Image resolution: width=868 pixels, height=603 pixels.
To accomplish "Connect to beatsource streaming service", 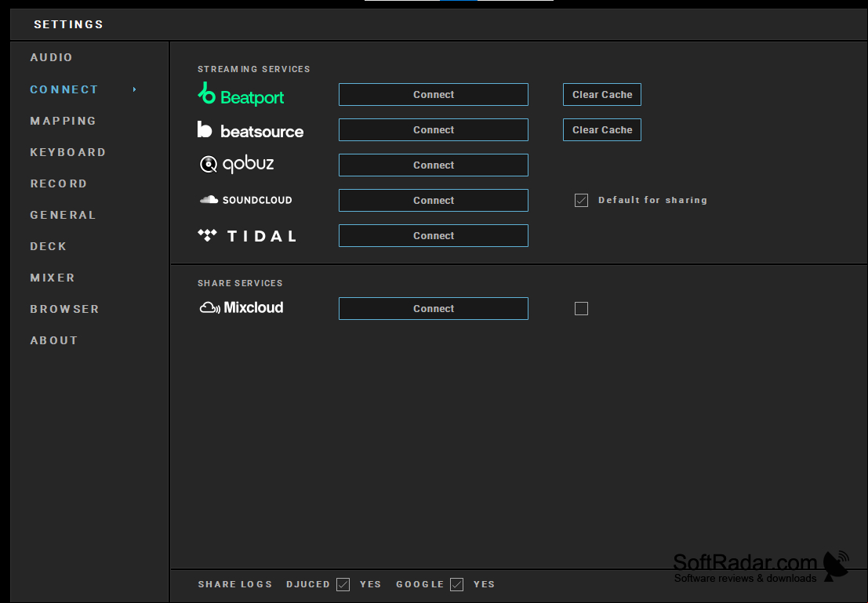I will pos(434,130).
